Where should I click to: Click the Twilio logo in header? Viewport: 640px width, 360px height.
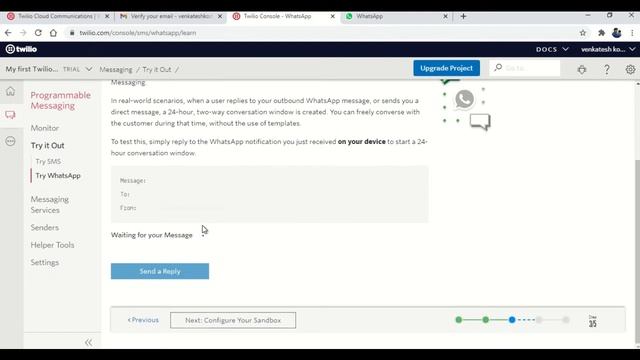click(x=21, y=49)
